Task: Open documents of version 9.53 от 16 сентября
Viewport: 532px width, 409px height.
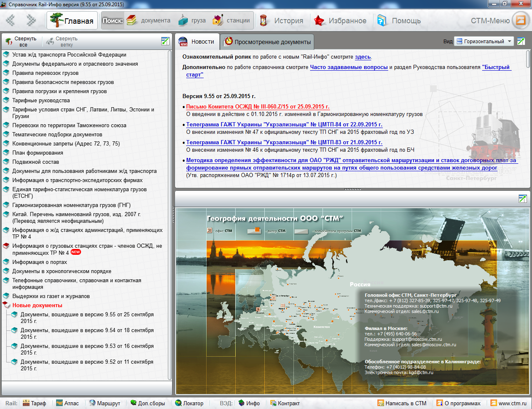Action: click(87, 349)
